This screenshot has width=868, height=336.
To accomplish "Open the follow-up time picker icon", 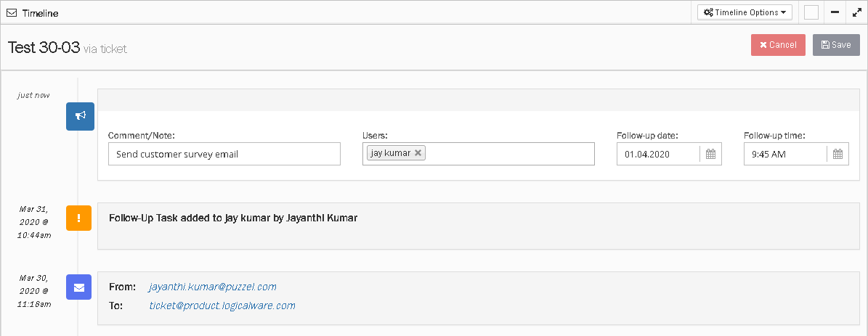I will 837,154.
